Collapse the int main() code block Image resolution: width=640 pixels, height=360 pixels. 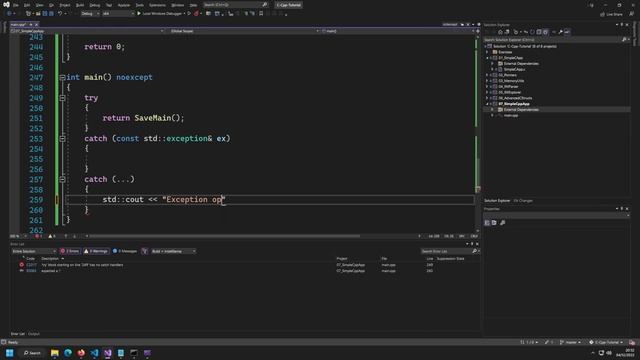click(62, 77)
